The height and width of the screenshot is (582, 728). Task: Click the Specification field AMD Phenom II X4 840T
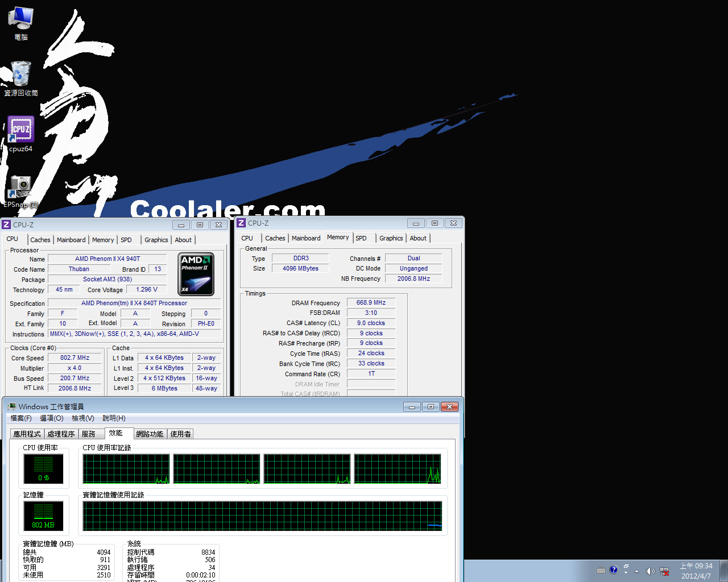click(x=134, y=303)
